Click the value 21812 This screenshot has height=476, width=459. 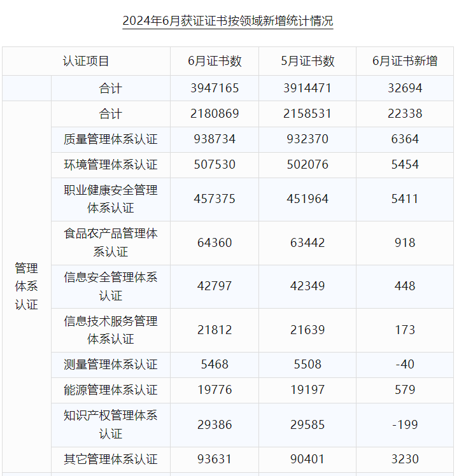click(215, 330)
